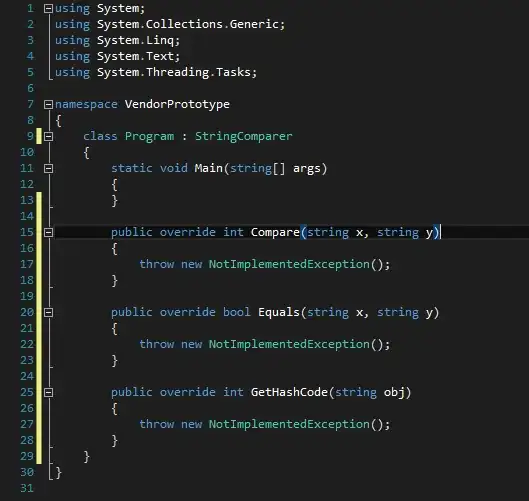Click NotImplementedException on line 27
Screen dimensions: 529x501
tap(289, 424)
